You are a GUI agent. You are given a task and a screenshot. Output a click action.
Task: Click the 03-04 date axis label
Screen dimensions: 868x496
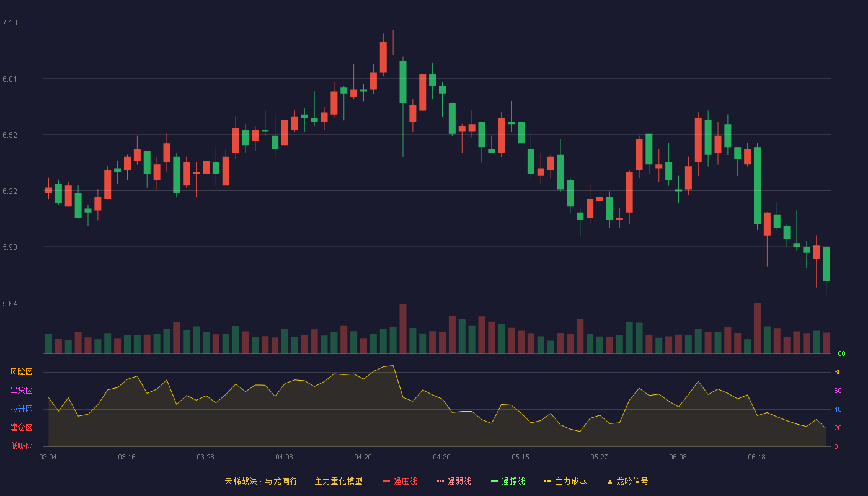pos(48,457)
